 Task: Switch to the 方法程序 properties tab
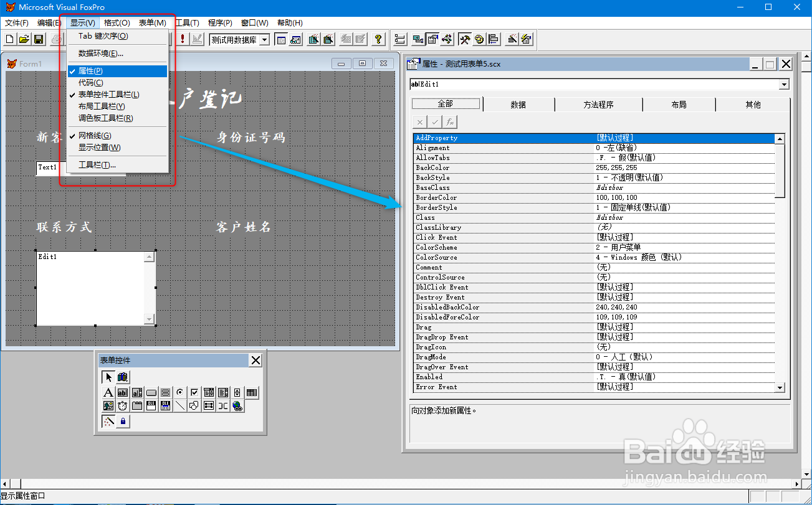pyautogui.click(x=598, y=105)
